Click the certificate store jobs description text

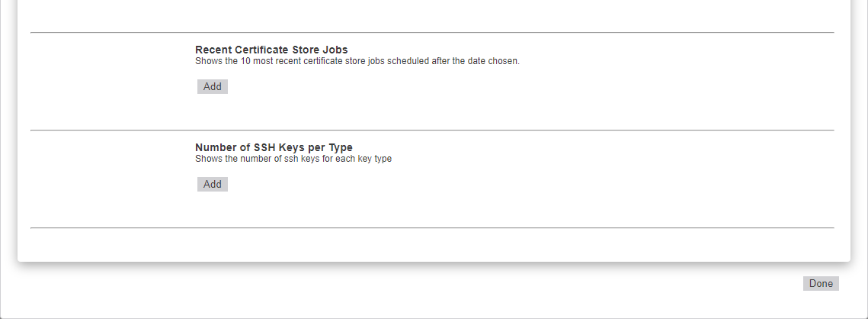(x=357, y=61)
